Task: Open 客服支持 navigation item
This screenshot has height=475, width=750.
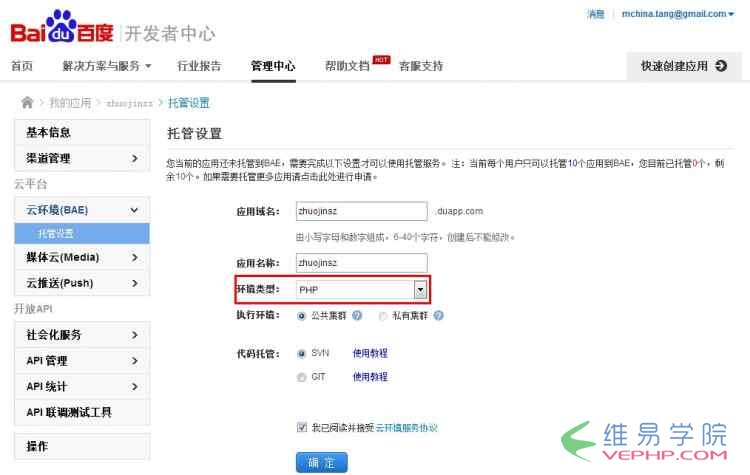Action: (x=421, y=66)
